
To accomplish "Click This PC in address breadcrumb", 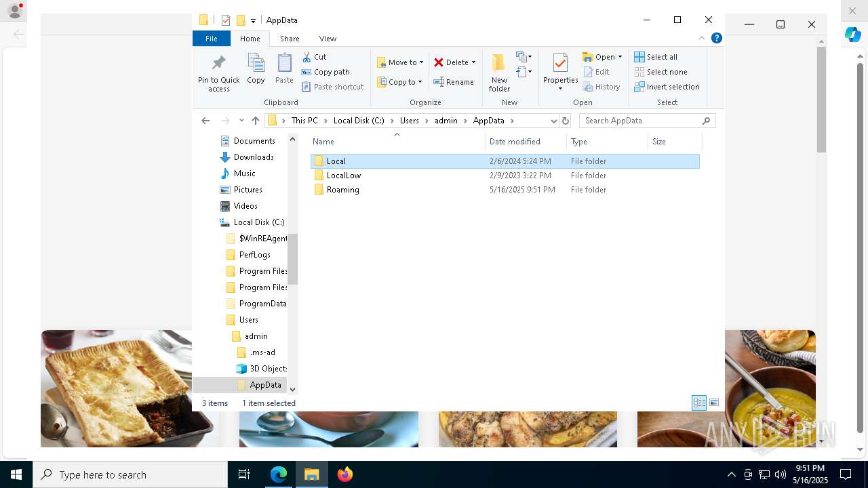I will point(304,121).
